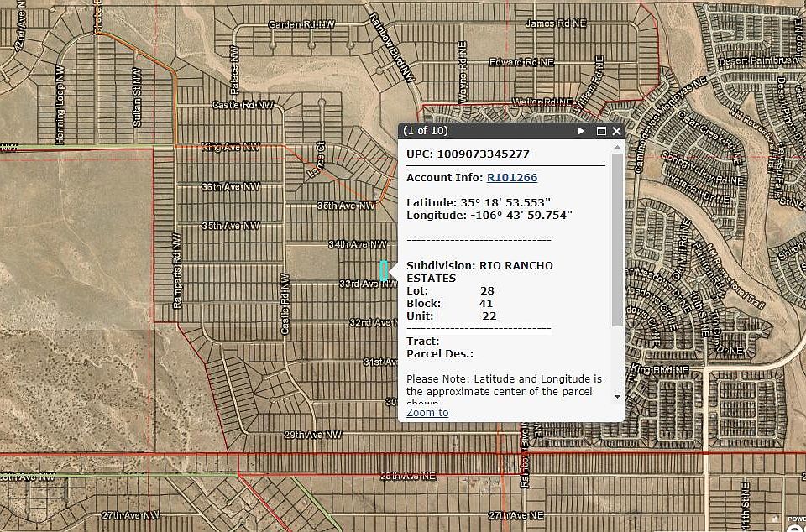Click the Garden Rd NW map label
The width and height of the screenshot is (806, 532).
[x=301, y=24]
